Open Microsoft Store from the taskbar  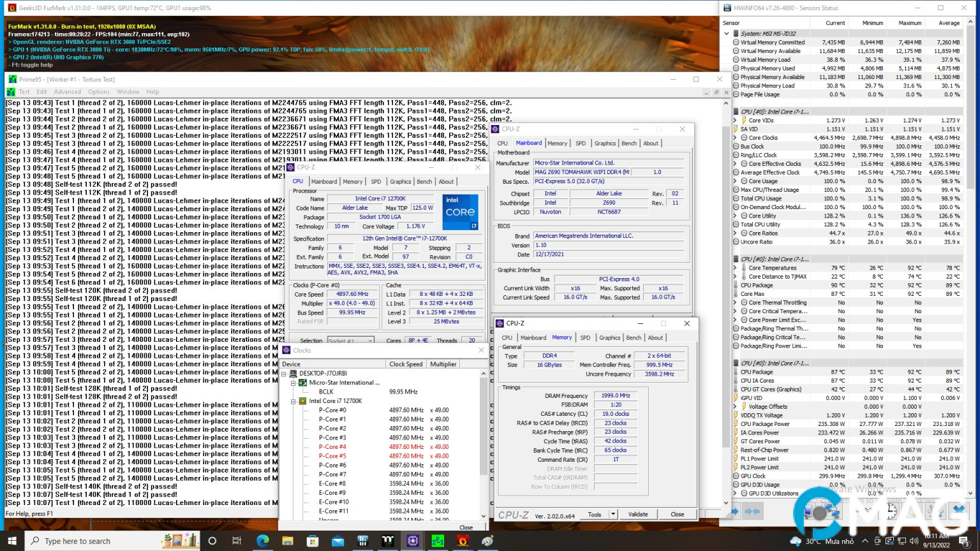point(312,541)
